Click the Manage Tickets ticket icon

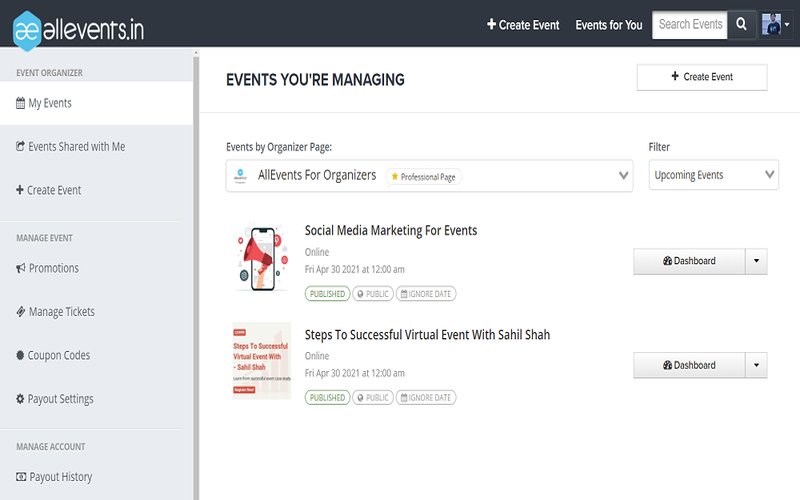tap(20, 312)
